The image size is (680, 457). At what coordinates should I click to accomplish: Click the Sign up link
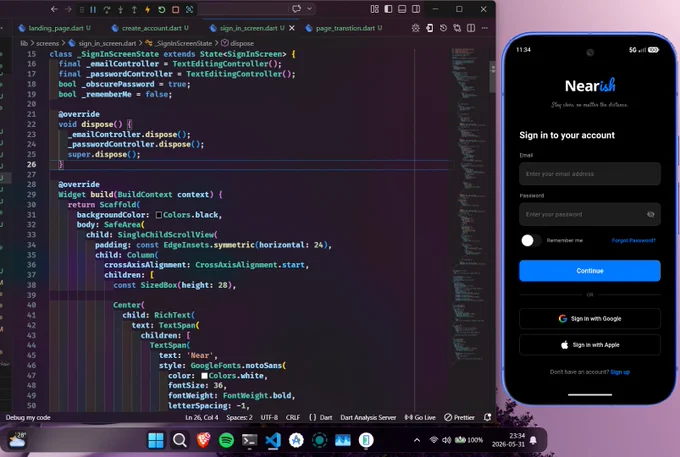coord(620,372)
